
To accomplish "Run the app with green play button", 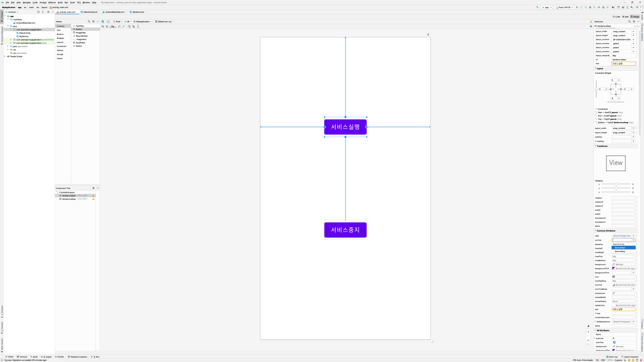I will [577, 7].
